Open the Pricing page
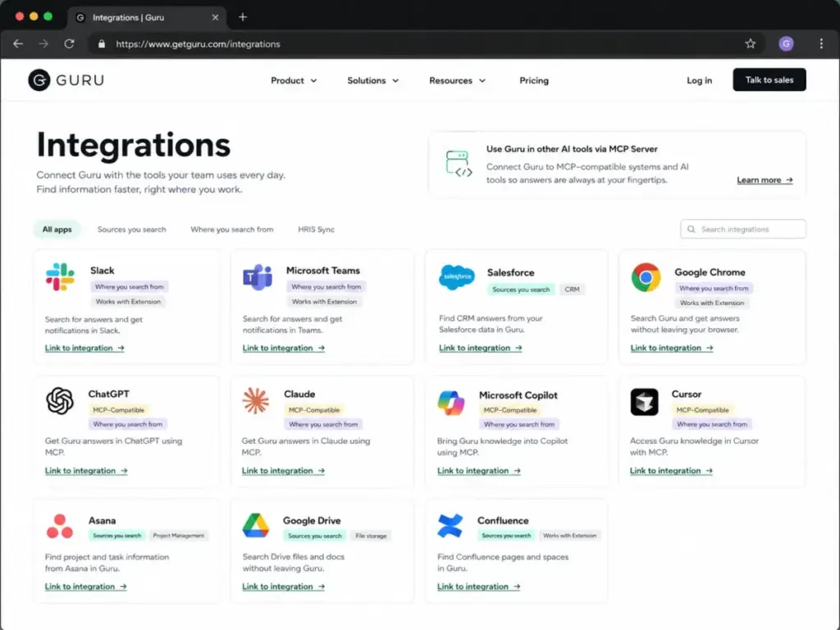The image size is (840, 630). [534, 80]
